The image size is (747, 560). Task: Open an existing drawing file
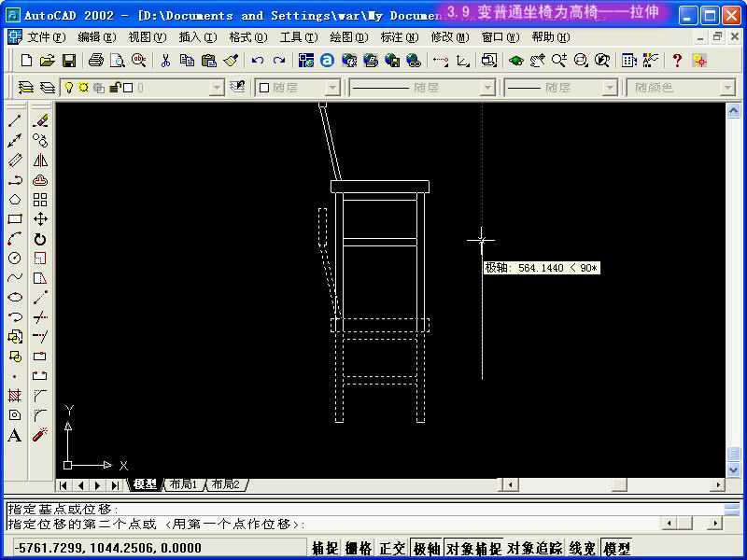48,61
